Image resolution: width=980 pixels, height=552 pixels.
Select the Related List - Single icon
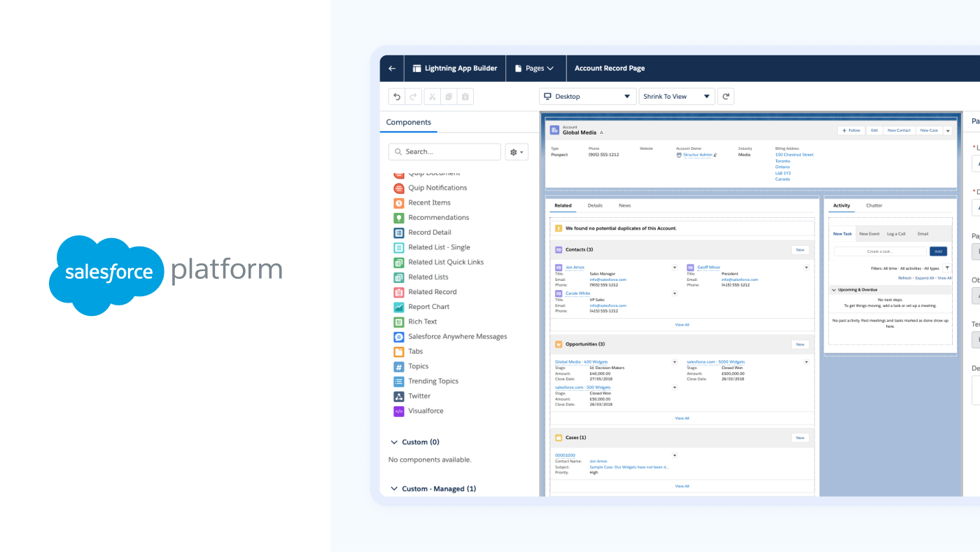point(398,247)
